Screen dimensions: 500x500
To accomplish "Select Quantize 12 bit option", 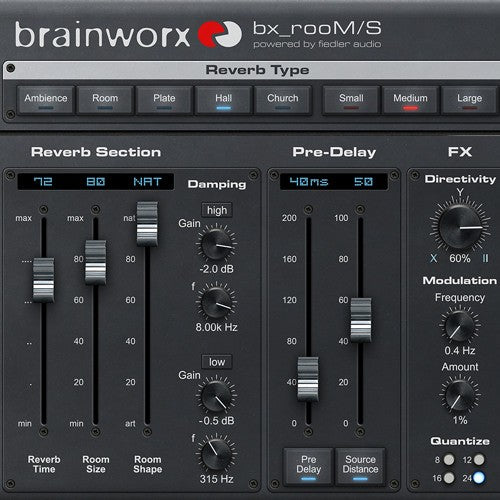I will [x=479, y=460].
